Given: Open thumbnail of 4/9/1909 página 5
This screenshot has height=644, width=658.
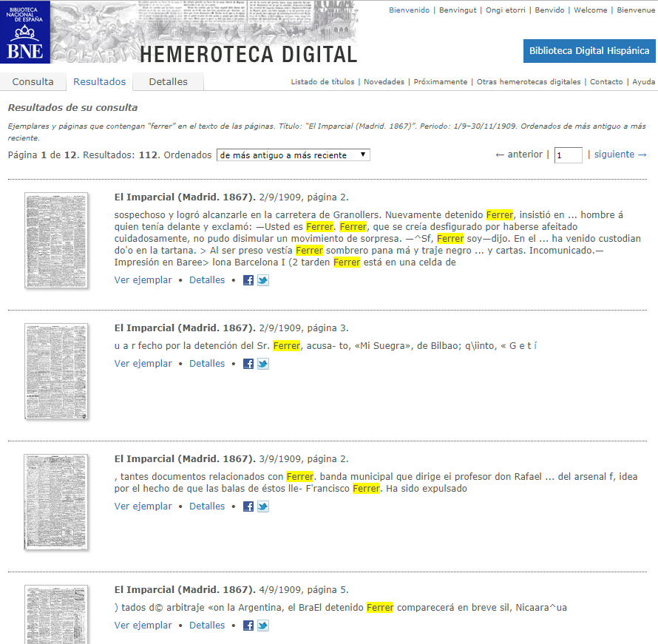Looking at the screenshot, I should coord(56,614).
